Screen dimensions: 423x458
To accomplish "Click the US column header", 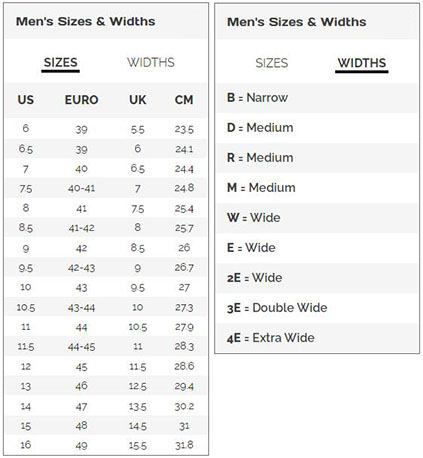I will [x=26, y=100].
